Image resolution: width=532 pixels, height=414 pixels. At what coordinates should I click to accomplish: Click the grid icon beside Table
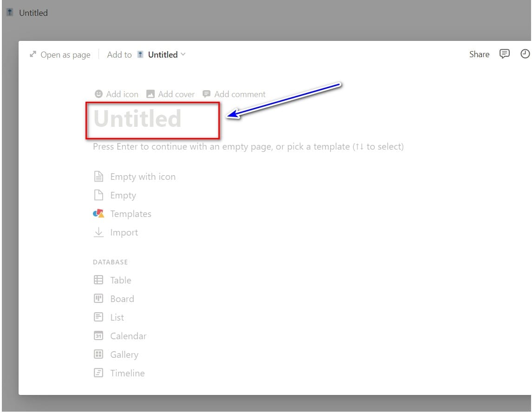(99, 280)
